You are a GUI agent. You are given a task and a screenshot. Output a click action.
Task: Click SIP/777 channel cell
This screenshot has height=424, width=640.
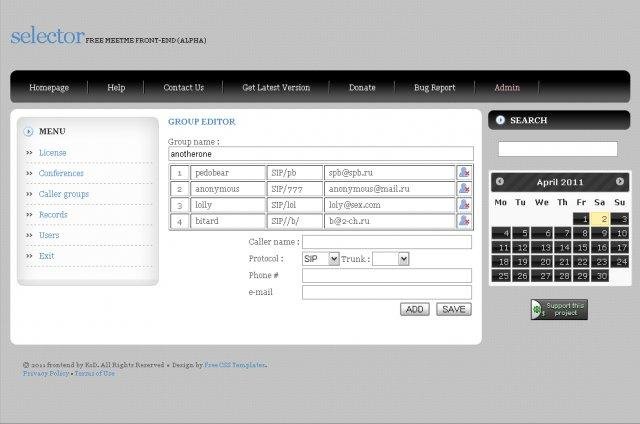coord(295,189)
